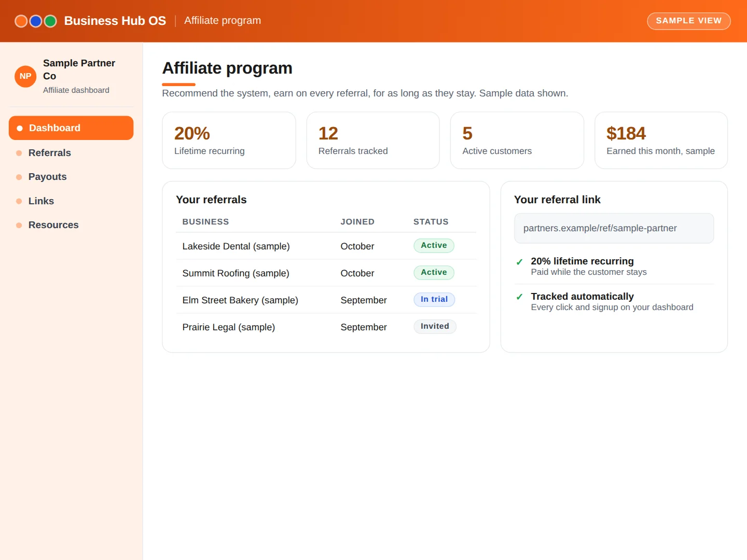Click September joined cell for Prairie Legal

coord(364,327)
